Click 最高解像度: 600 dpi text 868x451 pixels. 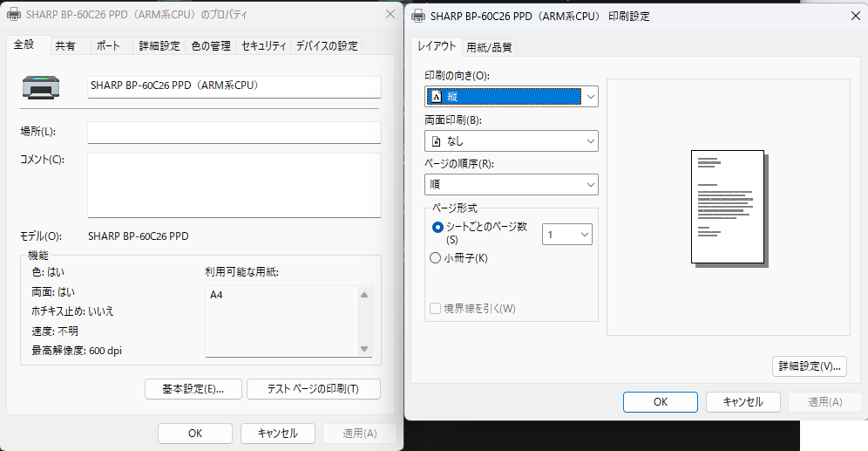pos(77,351)
